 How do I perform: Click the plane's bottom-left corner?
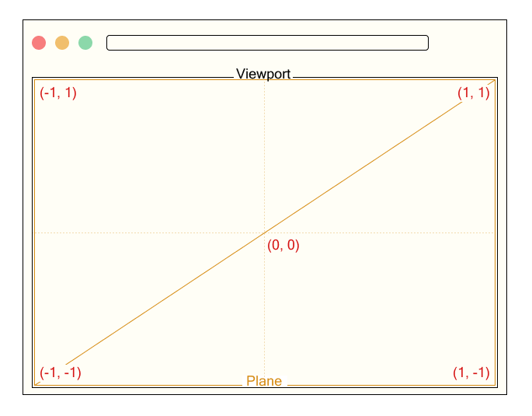[x=35, y=386]
